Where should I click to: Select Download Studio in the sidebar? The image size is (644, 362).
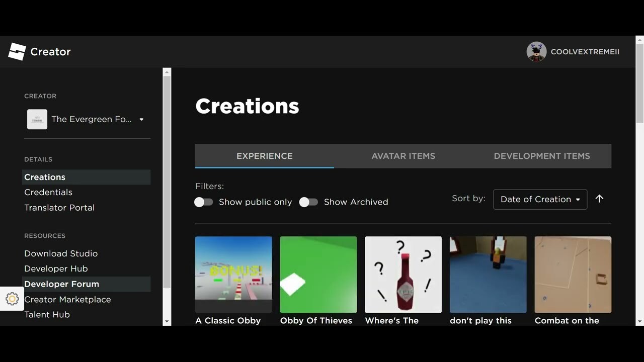[60, 253]
